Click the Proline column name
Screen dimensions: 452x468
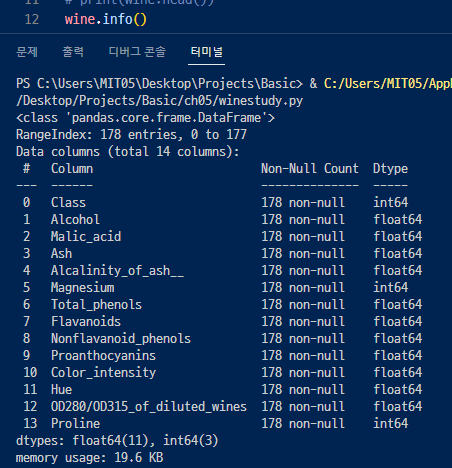(75, 424)
